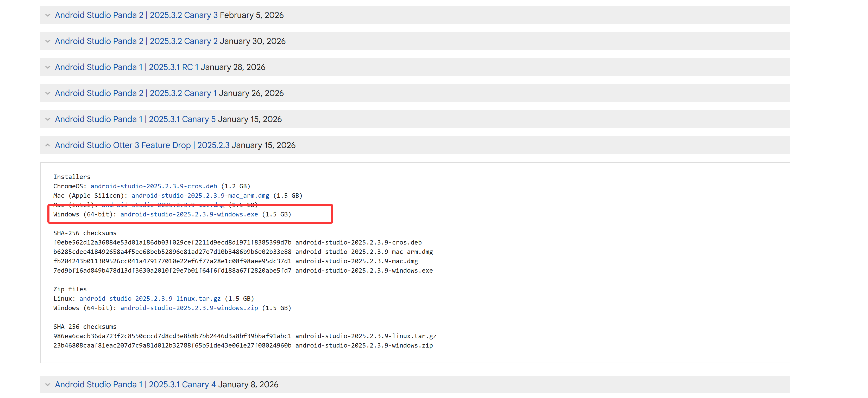Download the windows.exe 64-bit installer
Screen dimensions: 868x398
coord(189,215)
